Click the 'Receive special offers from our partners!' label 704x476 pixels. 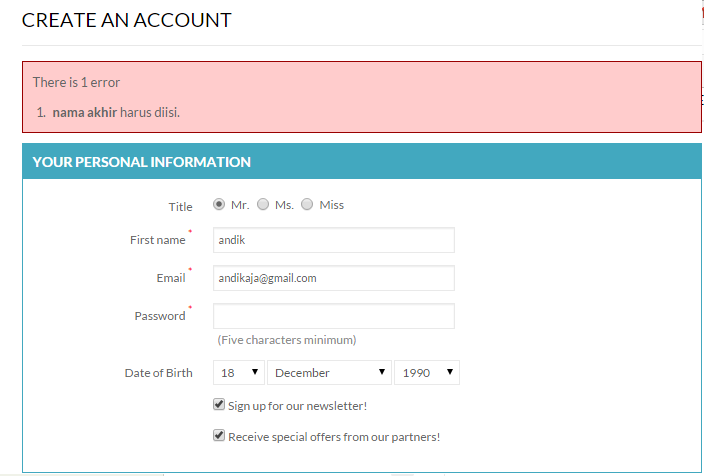coord(334,437)
